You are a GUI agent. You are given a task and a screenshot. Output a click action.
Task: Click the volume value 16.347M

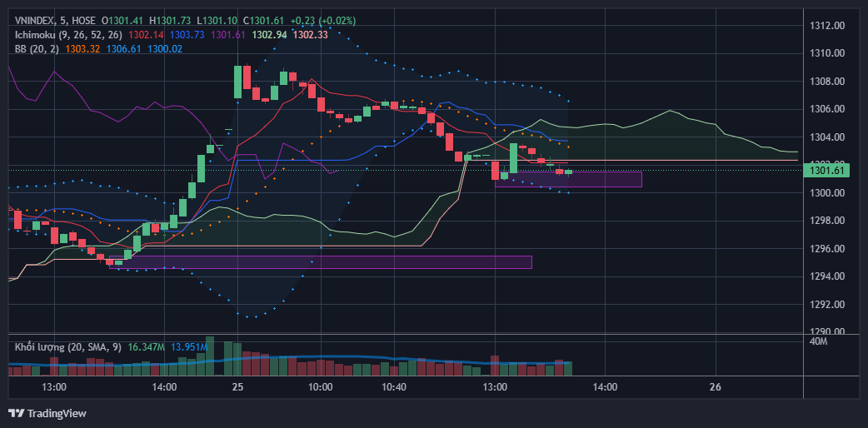[146, 347]
